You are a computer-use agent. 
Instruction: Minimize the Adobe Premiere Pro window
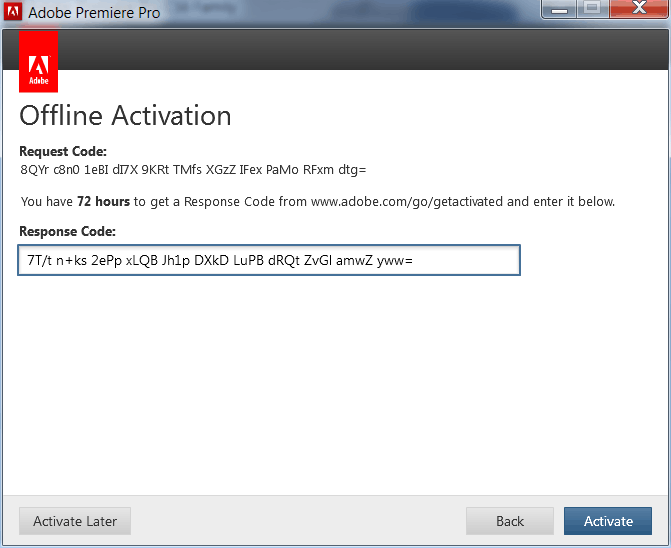pyautogui.click(x=559, y=9)
